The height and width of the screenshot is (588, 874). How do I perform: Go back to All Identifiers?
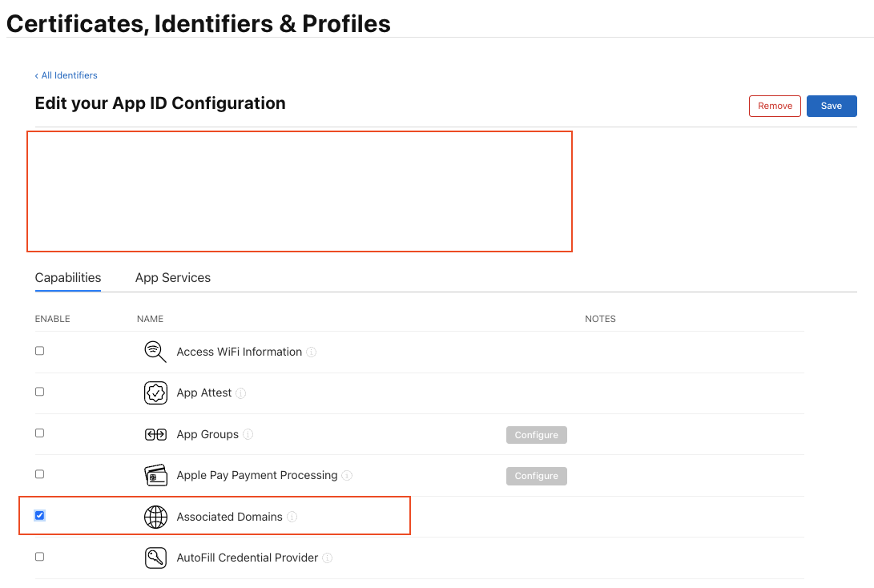pos(66,75)
